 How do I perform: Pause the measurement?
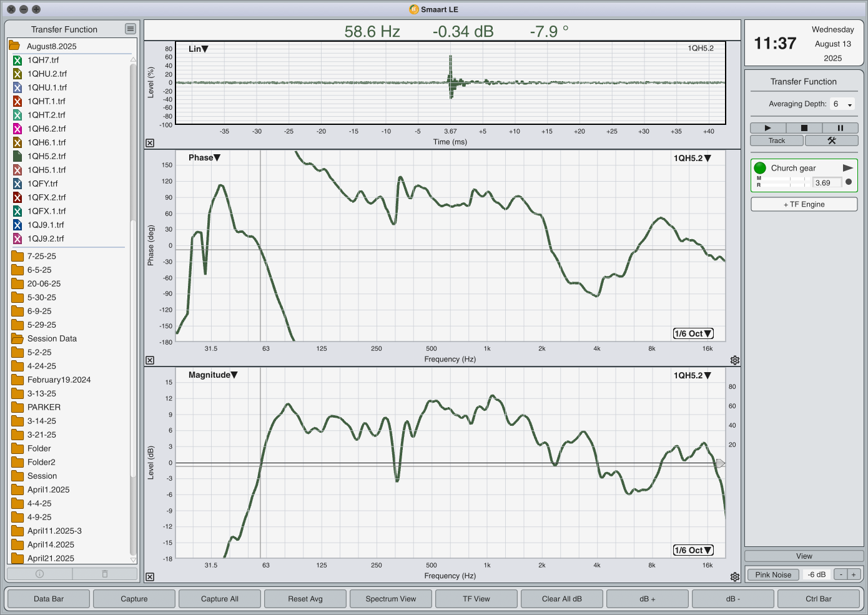[x=840, y=128]
